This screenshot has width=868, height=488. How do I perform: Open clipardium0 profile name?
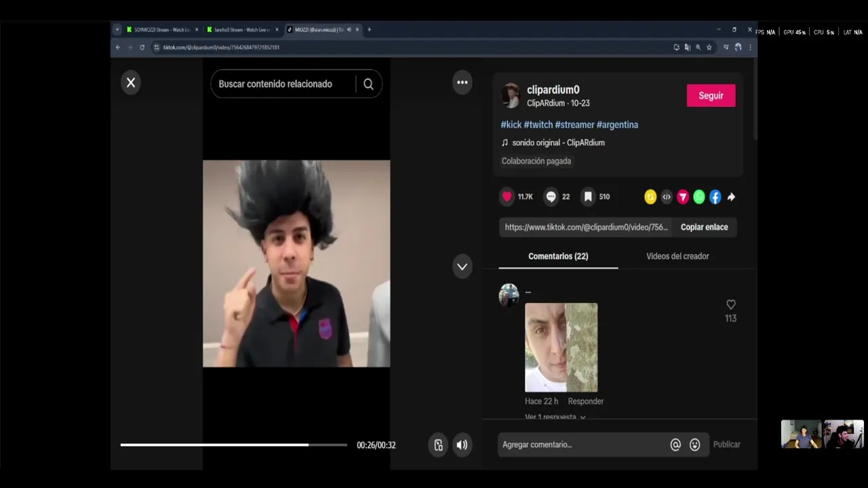click(553, 89)
